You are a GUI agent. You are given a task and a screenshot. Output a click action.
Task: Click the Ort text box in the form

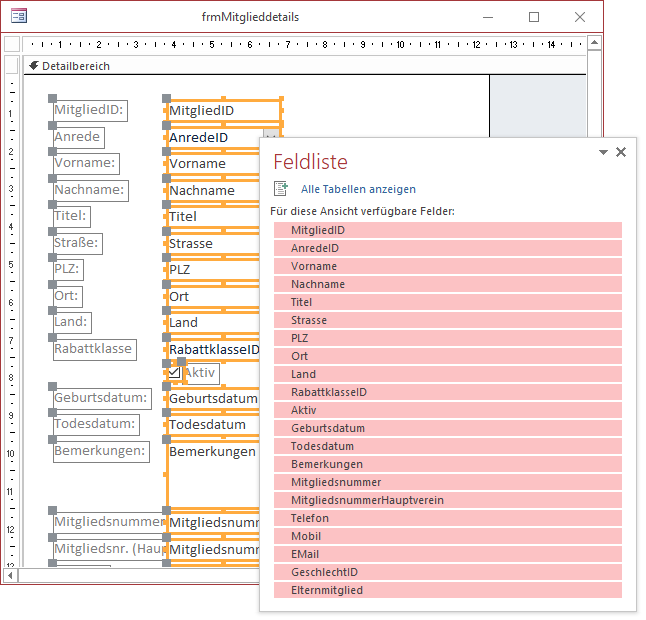[x=213, y=297]
